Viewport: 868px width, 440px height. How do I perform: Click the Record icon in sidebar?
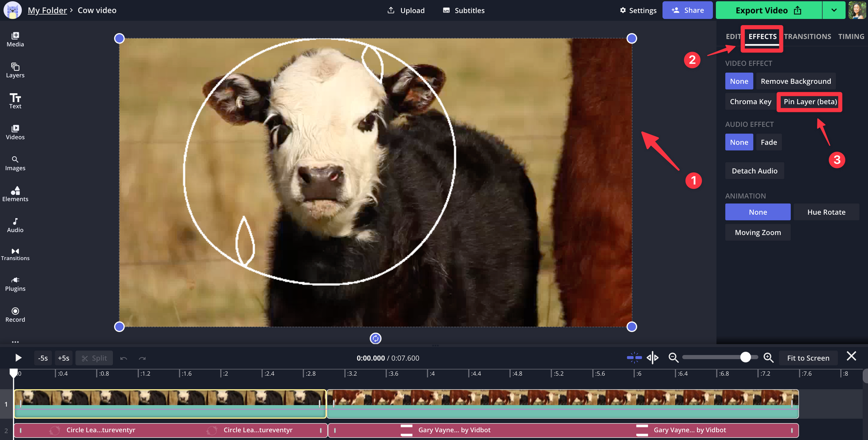coord(15,315)
